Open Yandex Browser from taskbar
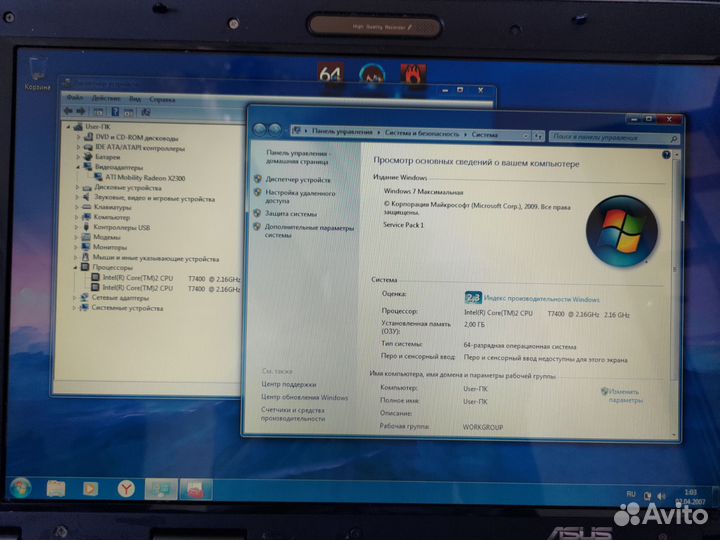The width and height of the screenshot is (720, 540). (x=125, y=489)
